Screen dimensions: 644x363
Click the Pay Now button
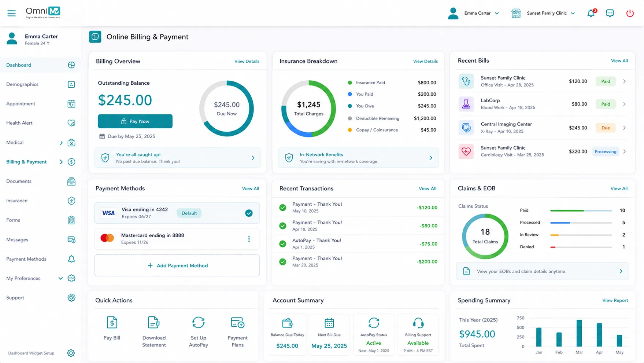[x=135, y=121]
